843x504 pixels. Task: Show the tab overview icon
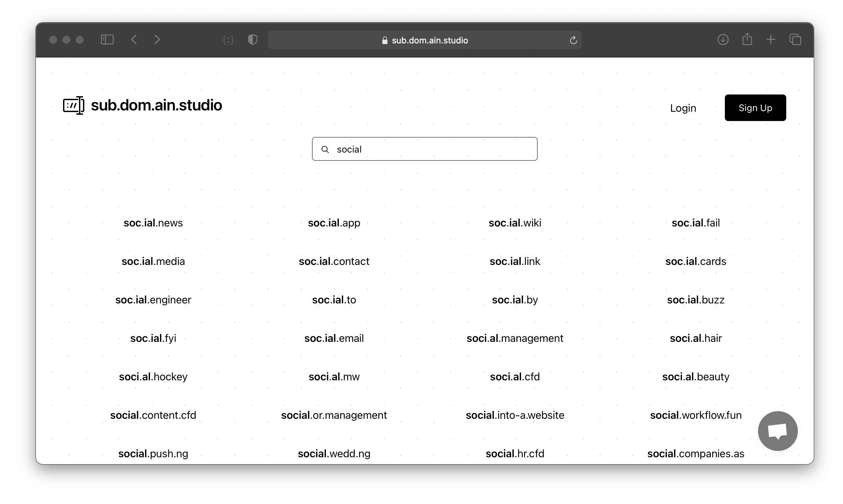pos(795,40)
